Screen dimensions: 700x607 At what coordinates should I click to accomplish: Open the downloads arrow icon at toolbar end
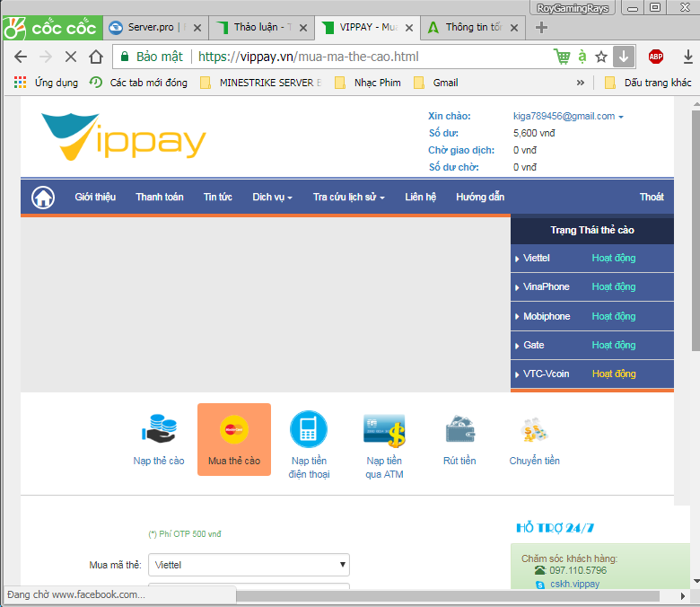tap(688, 57)
